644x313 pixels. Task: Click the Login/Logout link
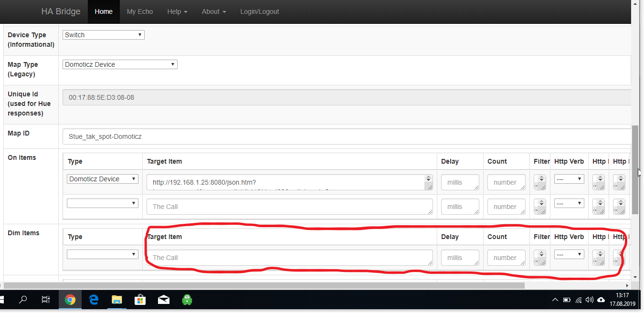click(260, 11)
